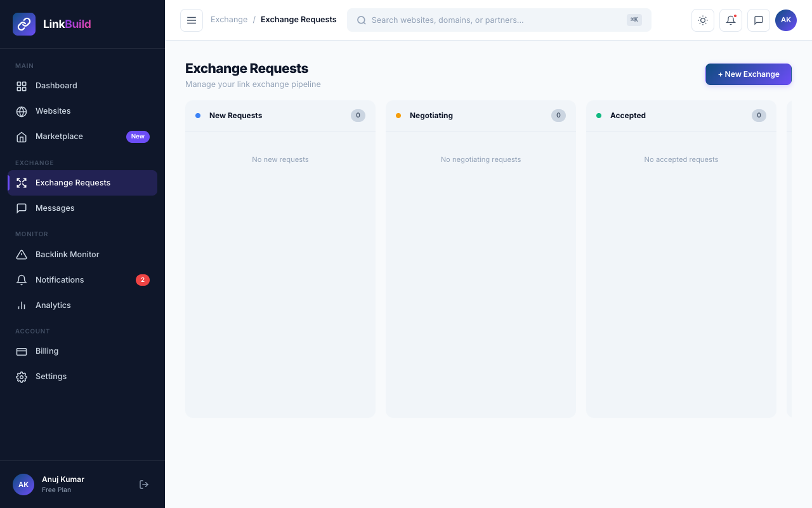Image resolution: width=812 pixels, height=508 pixels.
Task: Click the Negotiating count badge
Action: click(558, 116)
